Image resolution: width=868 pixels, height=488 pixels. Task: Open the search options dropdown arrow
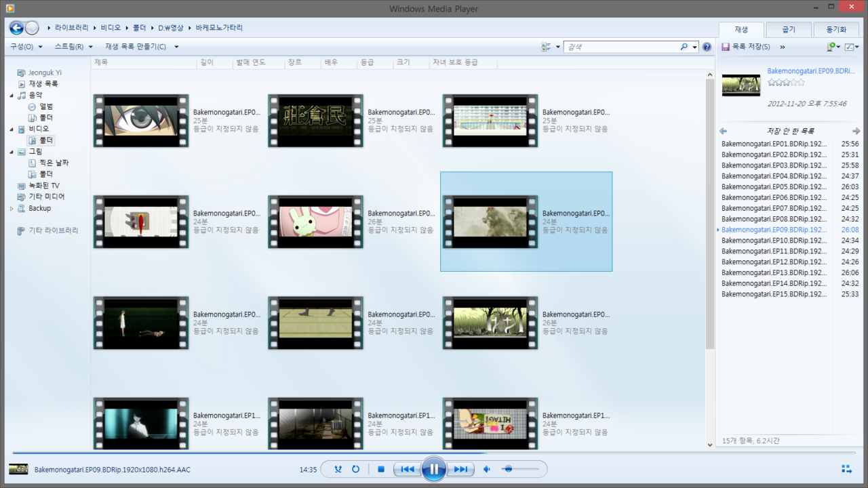coord(694,47)
